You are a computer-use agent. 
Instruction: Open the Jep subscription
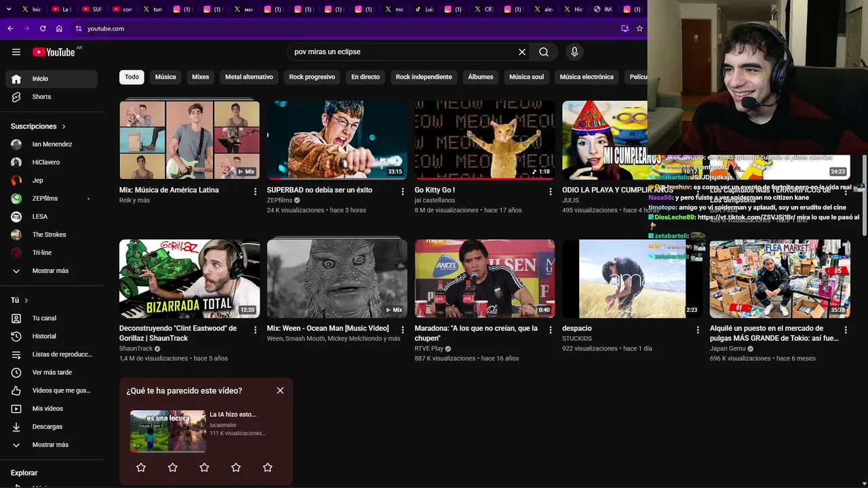click(x=52, y=180)
